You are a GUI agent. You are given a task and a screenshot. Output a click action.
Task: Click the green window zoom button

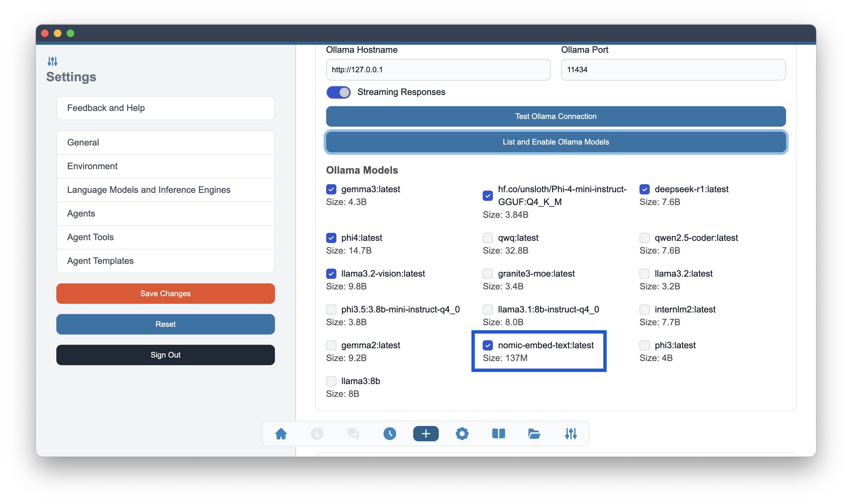pyautogui.click(x=70, y=33)
